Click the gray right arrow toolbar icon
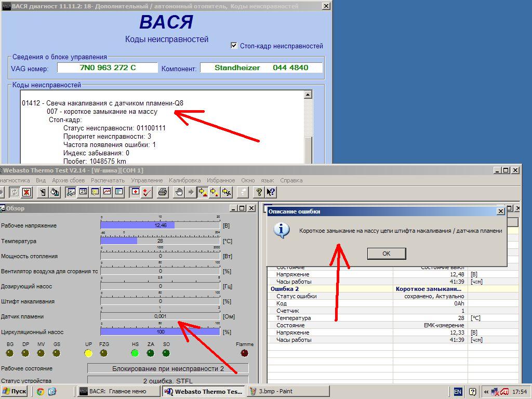This screenshot has height=399, width=532. [191, 192]
